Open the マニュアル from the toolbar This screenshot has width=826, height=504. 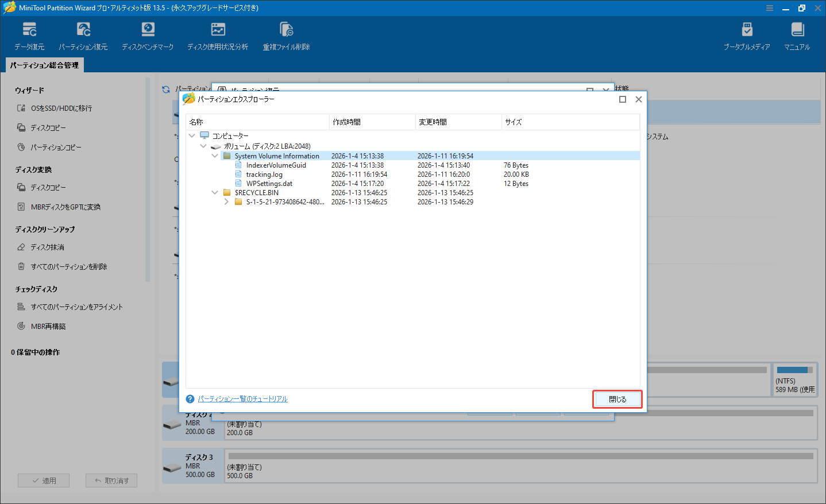pos(797,35)
